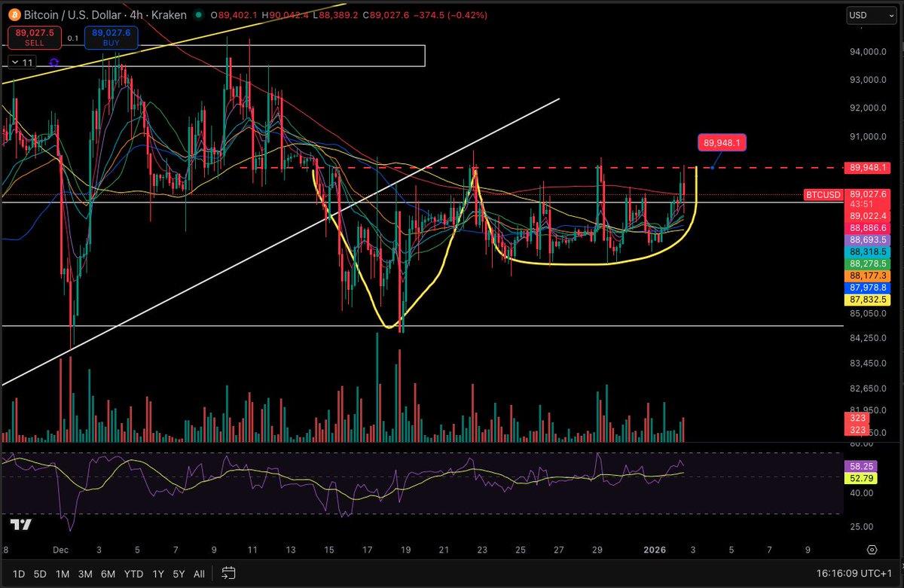904x588 pixels.
Task: Select the 5Y date range
Action: [x=179, y=574]
